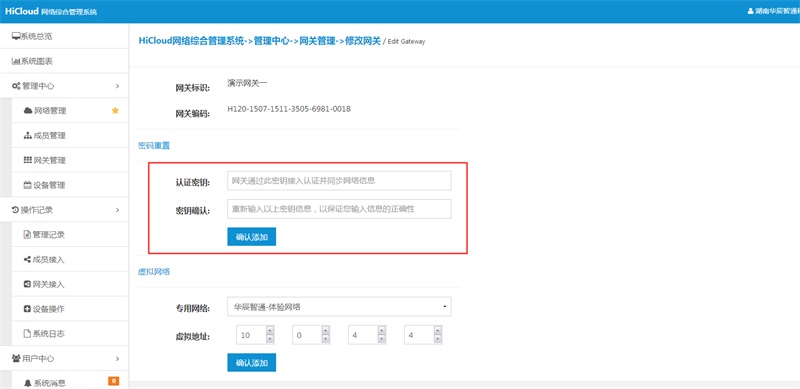Increase fourth virtual address octet

pos(438,330)
